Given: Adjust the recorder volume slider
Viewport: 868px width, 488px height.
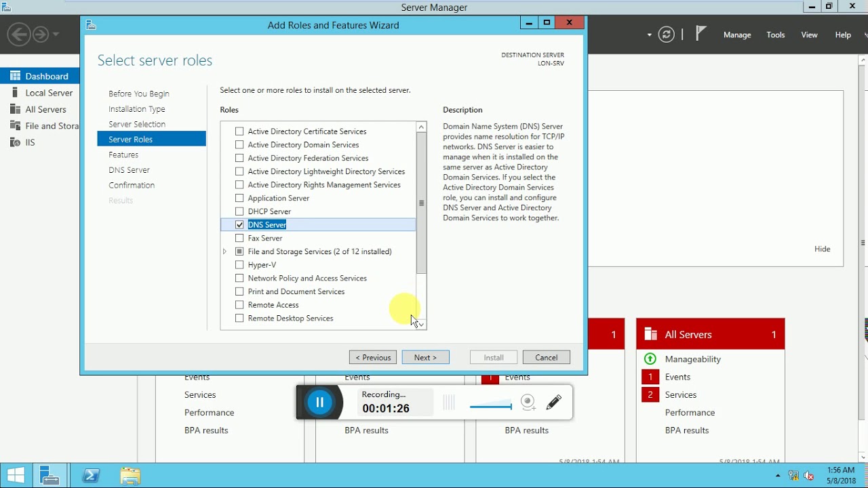Looking at the screenshot, I should pyautogui.click(x=491, y=407).
